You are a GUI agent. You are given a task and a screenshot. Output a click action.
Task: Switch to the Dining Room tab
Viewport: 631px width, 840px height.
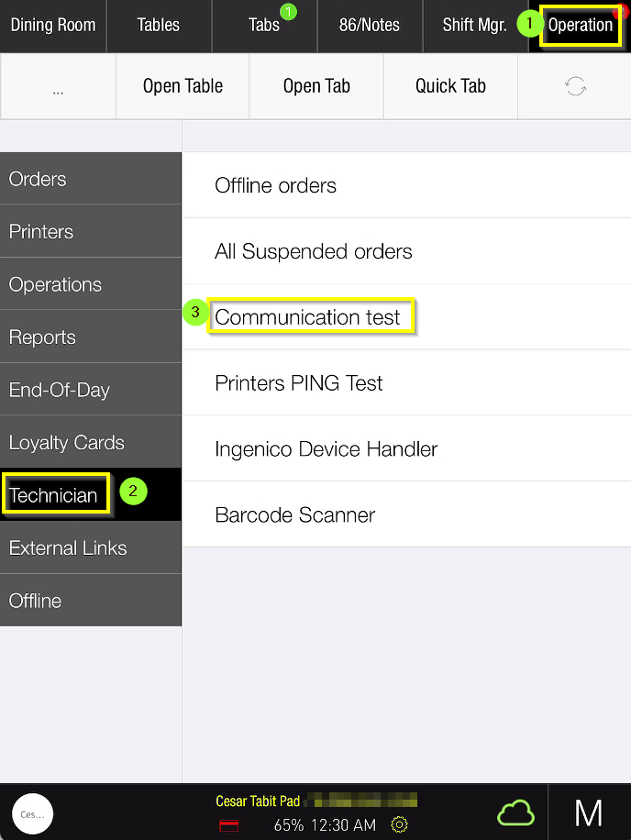(53, 26)
